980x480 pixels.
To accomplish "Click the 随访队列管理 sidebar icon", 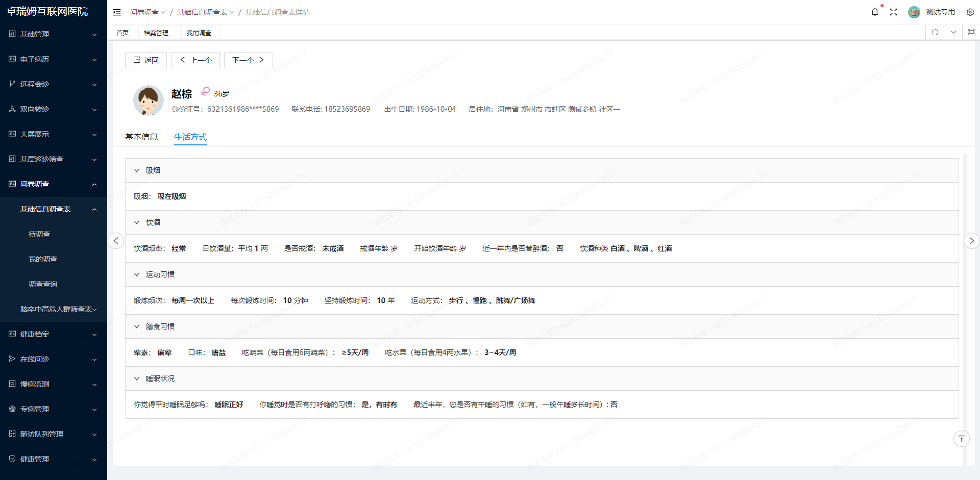I will (x=12, y=434).
